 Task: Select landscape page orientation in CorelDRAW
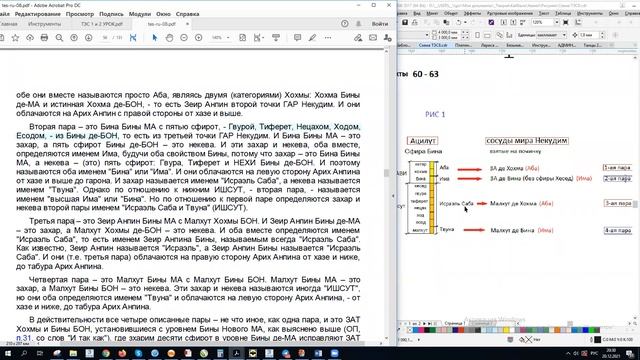coord(487,35)
